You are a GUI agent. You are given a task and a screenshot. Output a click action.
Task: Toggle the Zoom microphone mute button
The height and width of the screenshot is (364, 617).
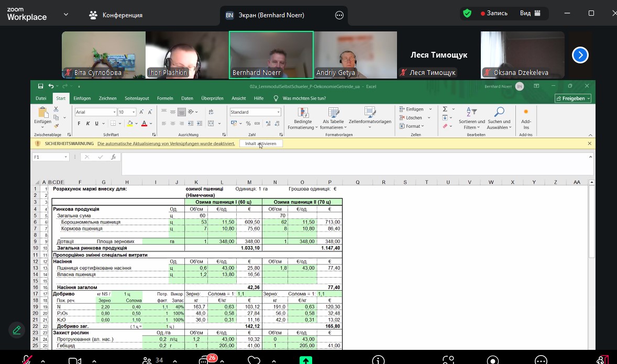26,360
